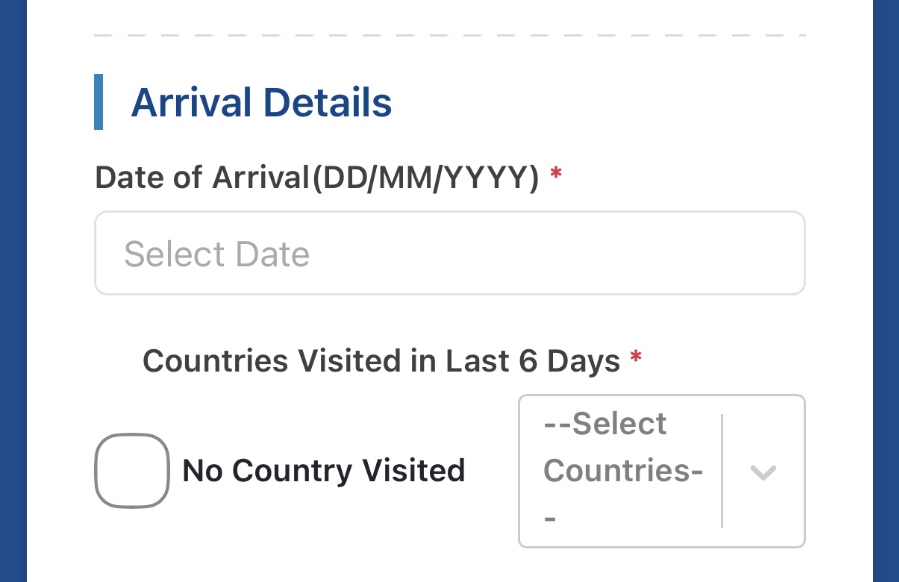
Task: Click empty right end of Date field
Action: pos(740,253)
